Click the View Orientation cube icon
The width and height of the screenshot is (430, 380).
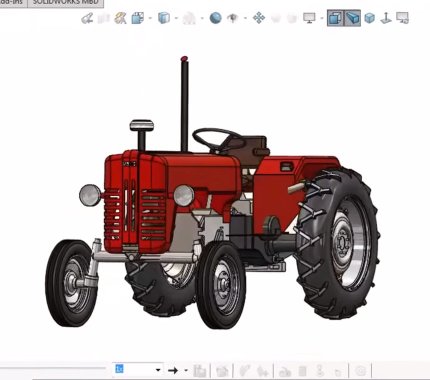pos(164,18)
